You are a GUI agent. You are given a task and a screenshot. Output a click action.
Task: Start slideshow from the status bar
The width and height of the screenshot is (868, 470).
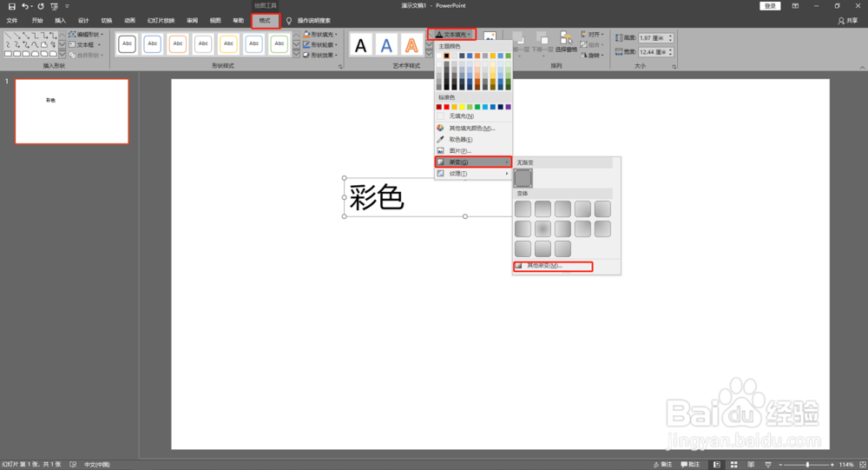pyautogui.click(x=768, y=465)
